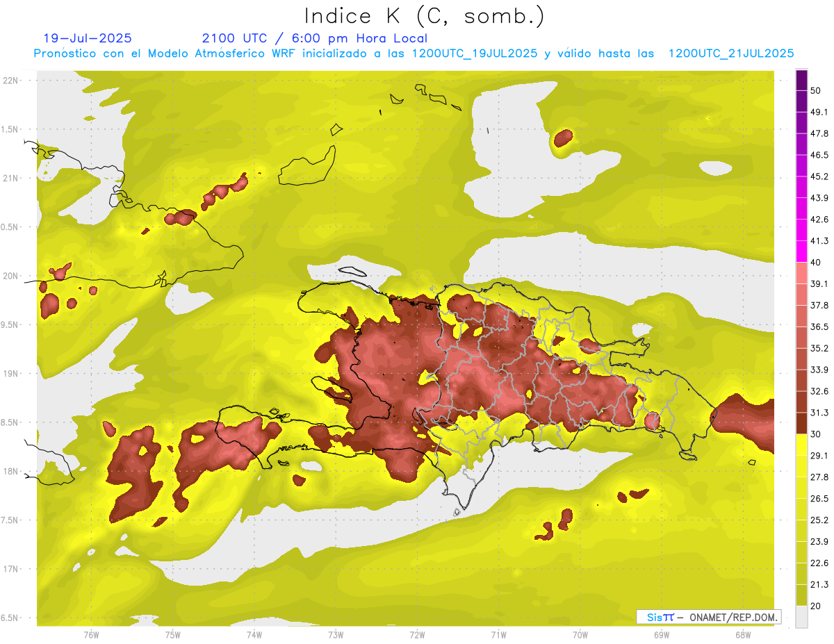Click the 70W longitude label

click(x=580, y=635)
